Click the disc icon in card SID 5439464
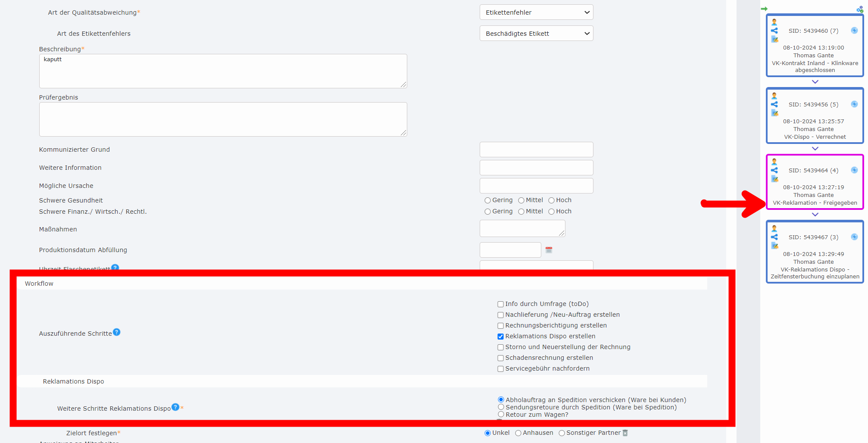The image size is (868, 443). click(x=854, y=170)
